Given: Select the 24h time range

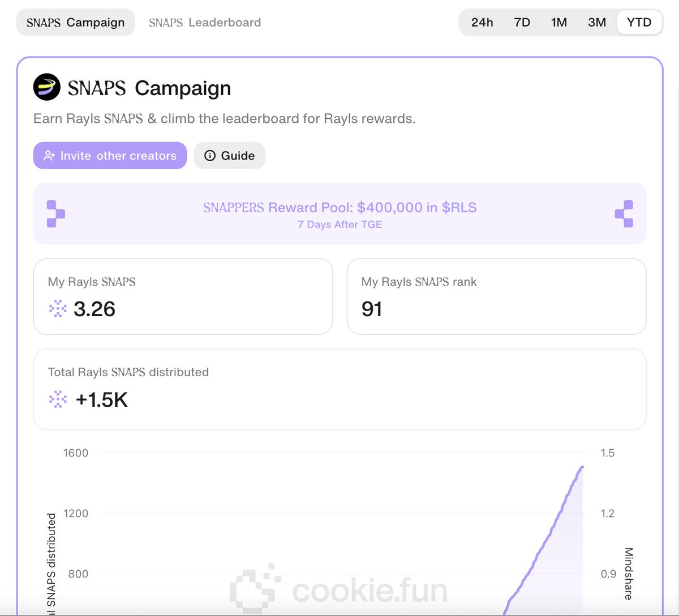Looking at the screenshot, I should [x=482, y=23].
